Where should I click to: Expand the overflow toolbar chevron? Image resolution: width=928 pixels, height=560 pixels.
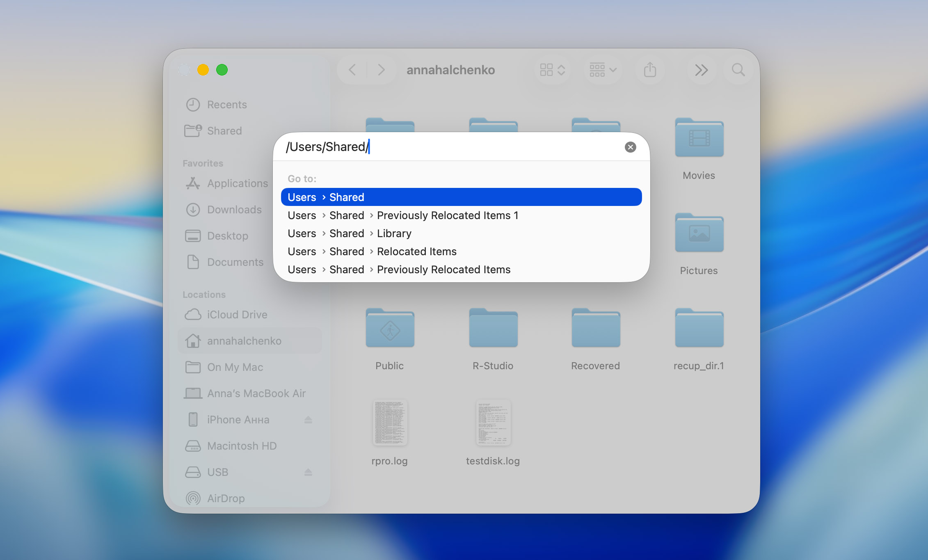tap(701, 70)
